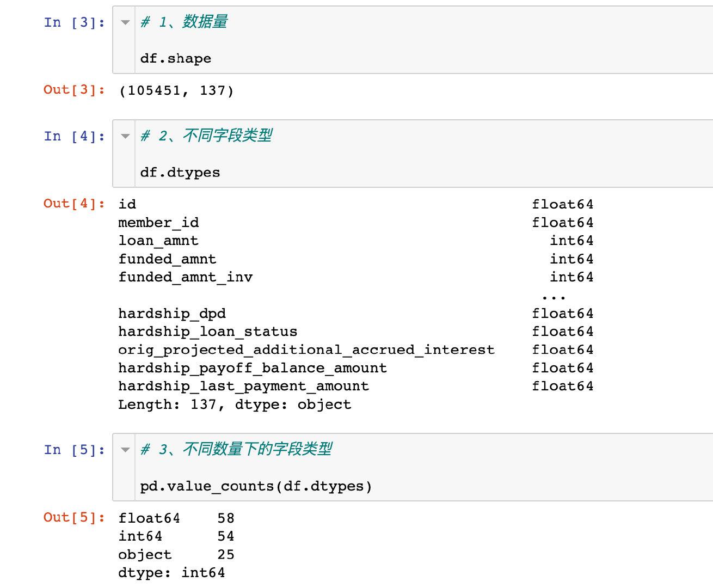Collapse the In [3] code cell arrow
Screen dimensions: 713x588
[x=125, y=22]
